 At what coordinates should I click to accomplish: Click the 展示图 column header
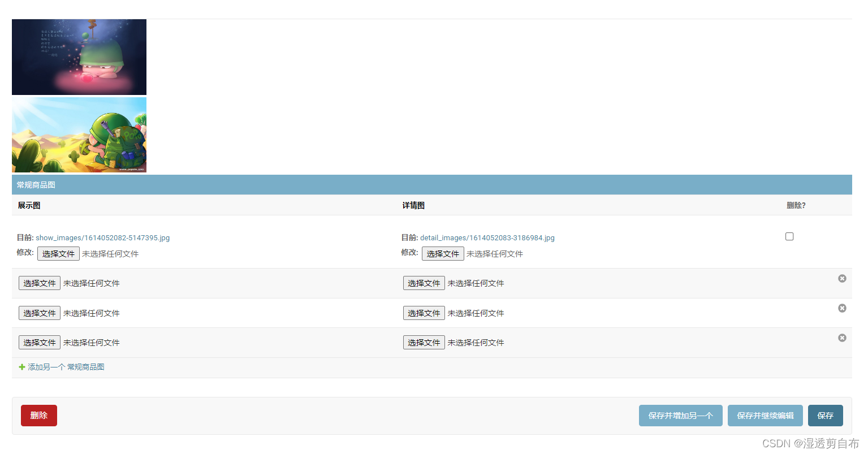29,205
